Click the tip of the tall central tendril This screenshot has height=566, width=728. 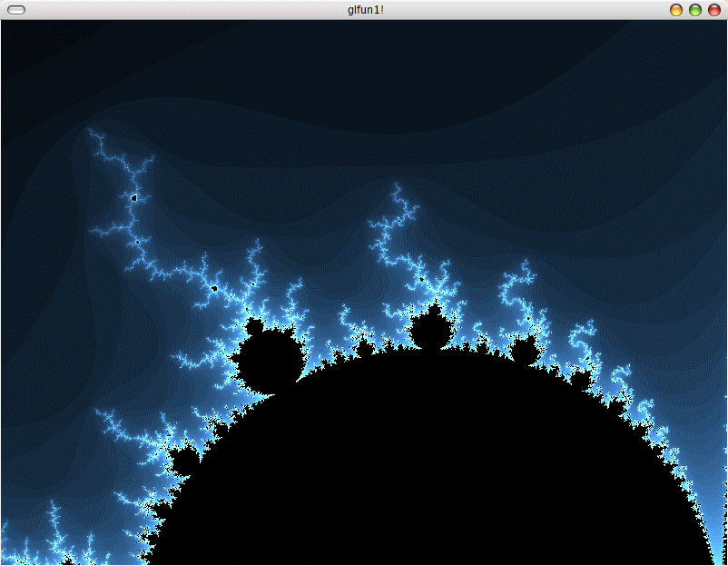[395, 186]
